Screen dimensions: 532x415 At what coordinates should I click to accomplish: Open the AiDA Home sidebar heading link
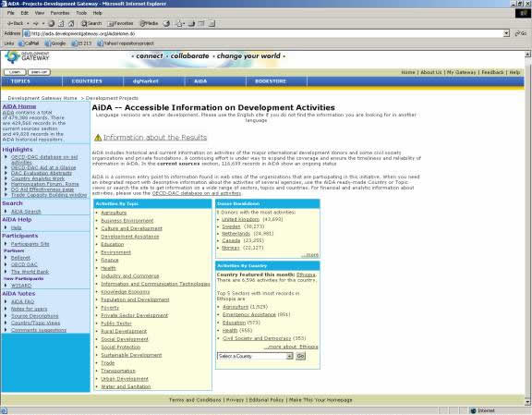tap(19, 106)
